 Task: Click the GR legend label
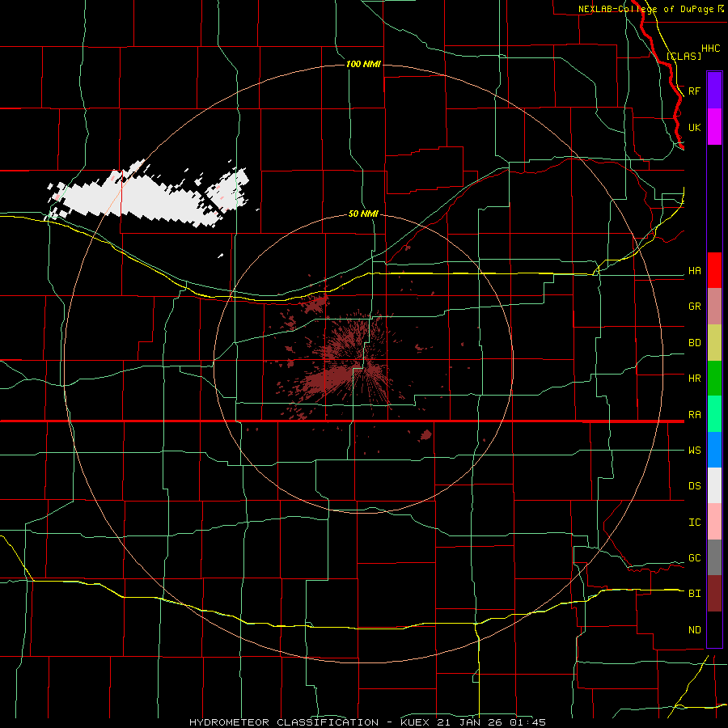click(694, 307)
